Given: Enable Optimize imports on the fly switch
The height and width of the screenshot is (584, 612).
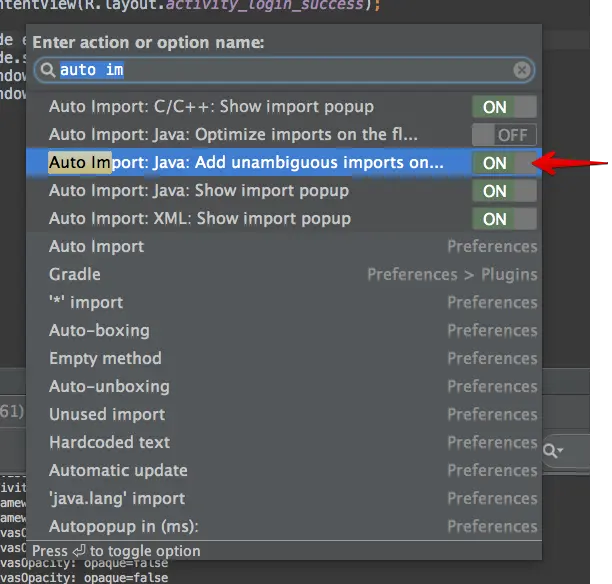Looking at the screenshot, I should coord(504,135).
